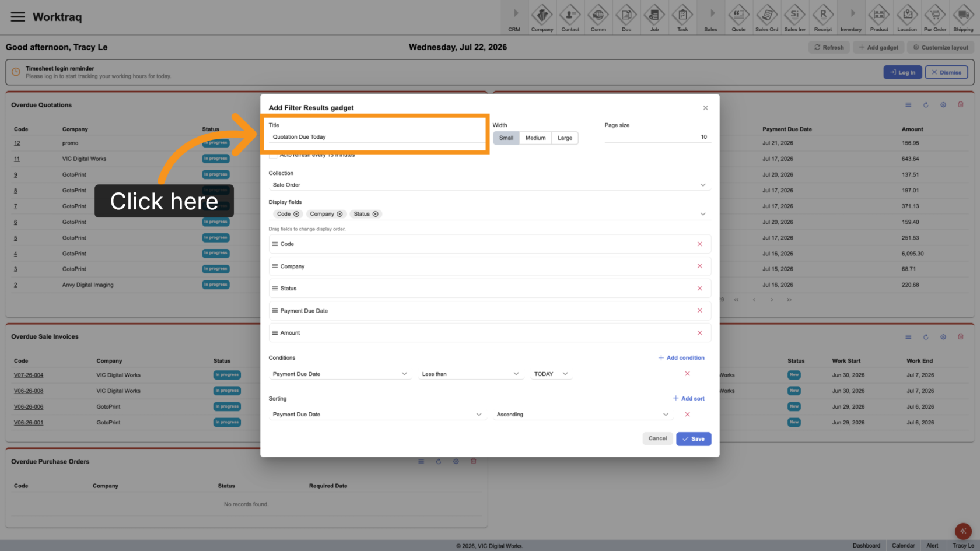Open the Sales Ord module icon

[766, 17]
